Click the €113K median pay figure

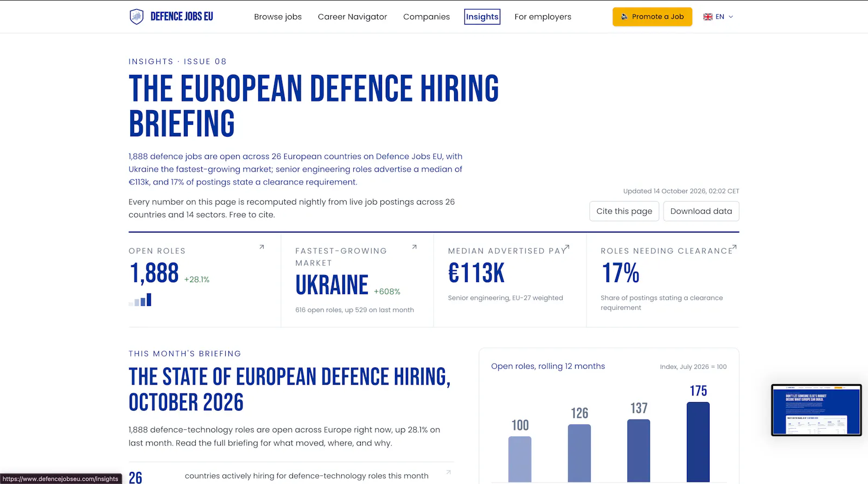[476, 273]
